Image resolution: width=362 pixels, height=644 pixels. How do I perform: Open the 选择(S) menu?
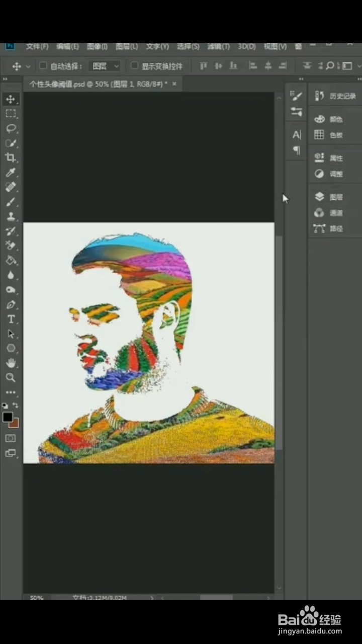188,46
